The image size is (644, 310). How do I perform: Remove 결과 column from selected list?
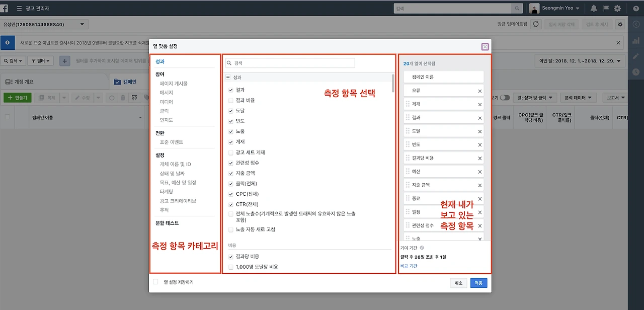pyautogui.click(x=479, y=118)
